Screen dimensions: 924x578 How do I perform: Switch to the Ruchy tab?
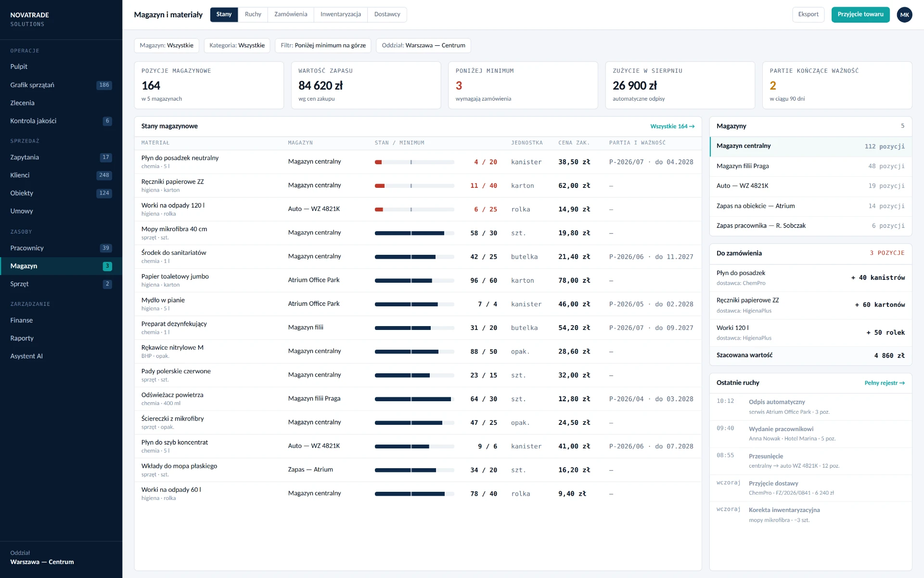coord(253,14)
